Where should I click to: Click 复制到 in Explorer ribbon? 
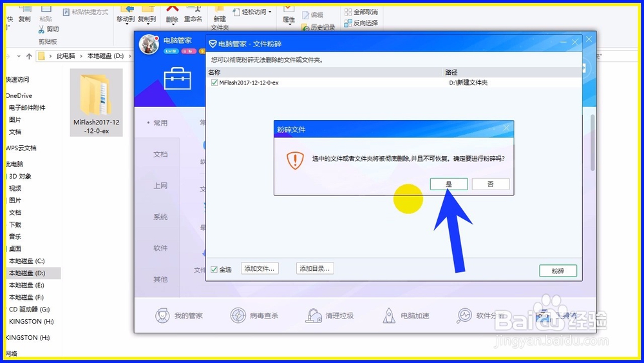147,14
